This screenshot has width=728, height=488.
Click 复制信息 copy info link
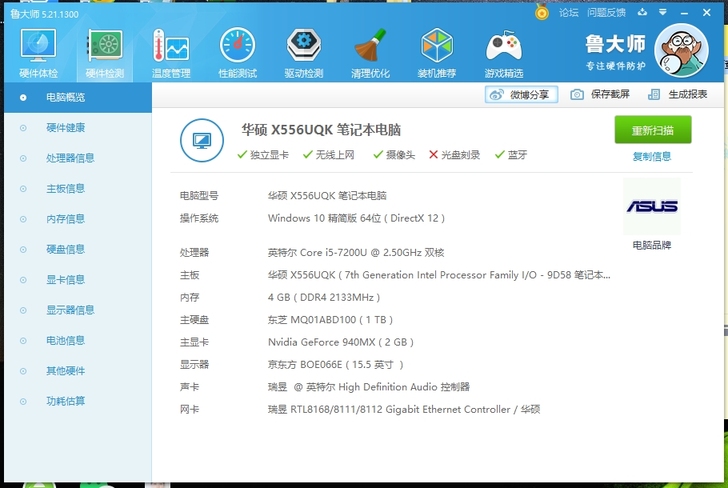click(x=652, y=156)
